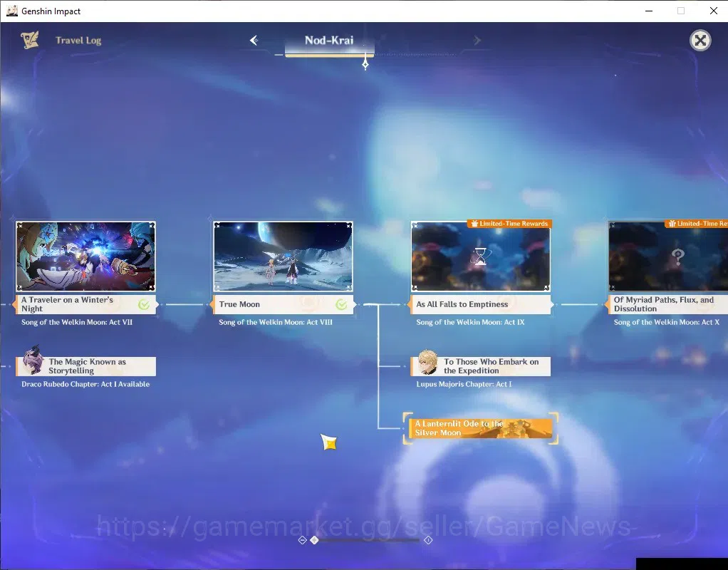Go to next region with right arrow
Screen dimensions: 728x570
pyautogui.click(x=477, y=41)
